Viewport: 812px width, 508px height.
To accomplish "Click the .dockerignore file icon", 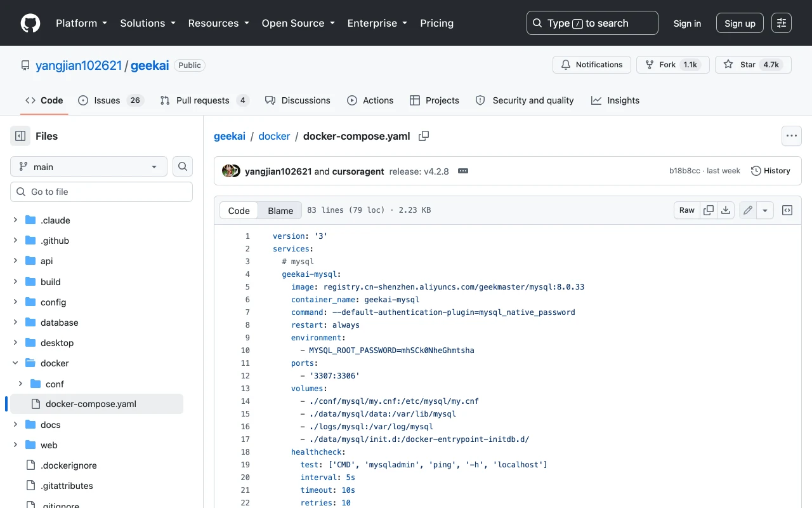I will 30,465.
